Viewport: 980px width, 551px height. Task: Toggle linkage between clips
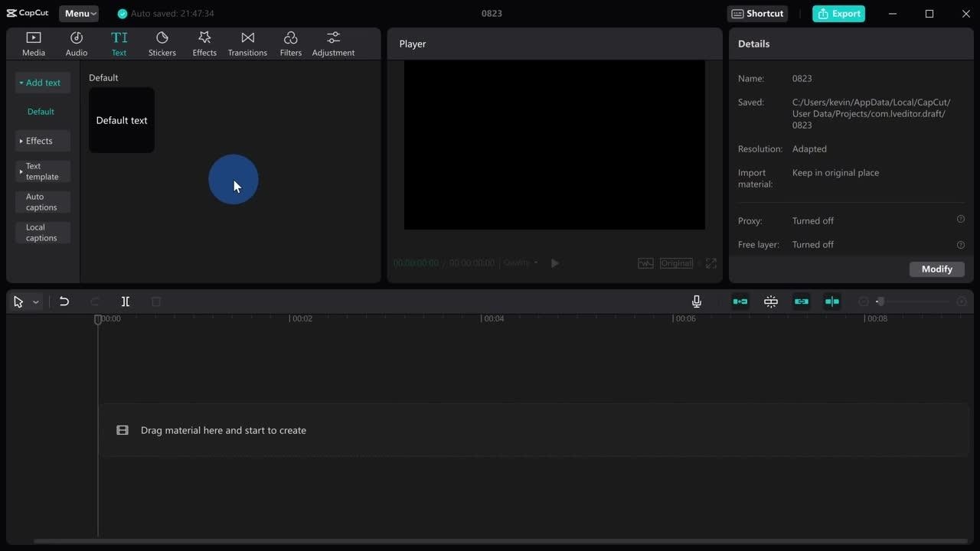coord(802,302)
